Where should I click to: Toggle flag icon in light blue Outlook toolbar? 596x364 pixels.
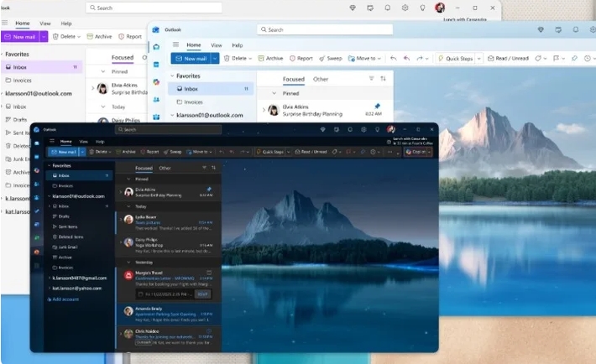coord(556,58)
